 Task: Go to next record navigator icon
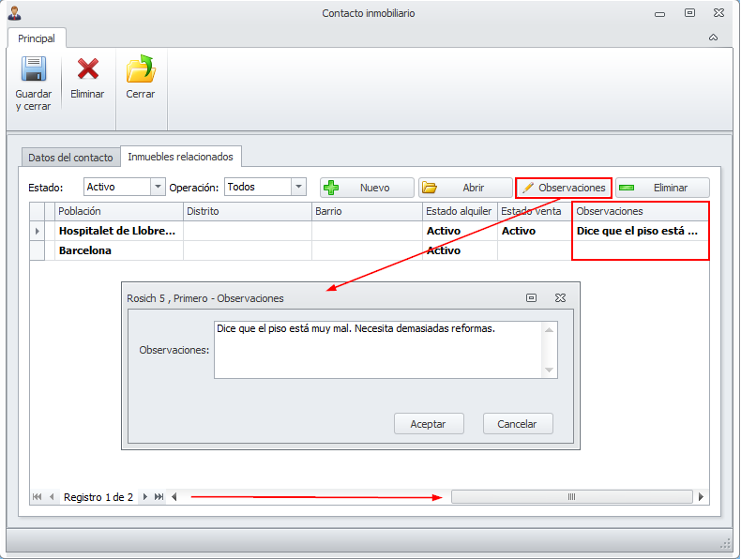click(145, 496)
